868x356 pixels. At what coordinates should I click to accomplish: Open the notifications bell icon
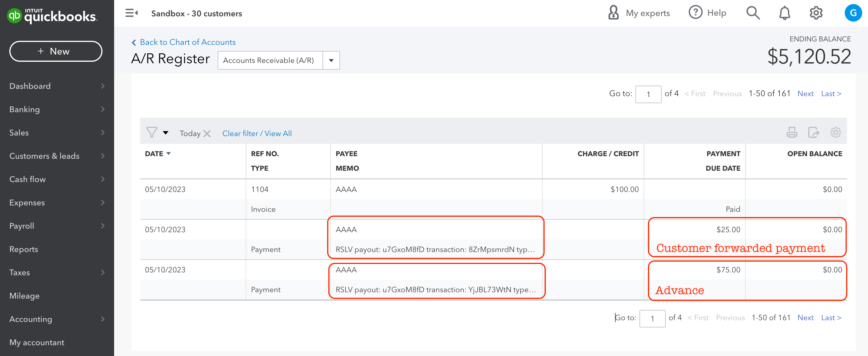point(784,13)
